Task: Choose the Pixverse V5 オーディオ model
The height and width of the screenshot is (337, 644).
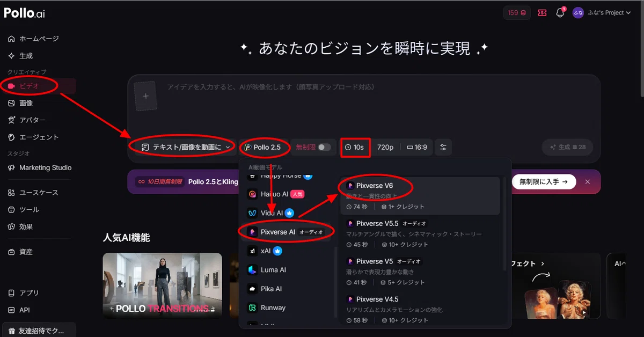Action: [x=420, y=272]
